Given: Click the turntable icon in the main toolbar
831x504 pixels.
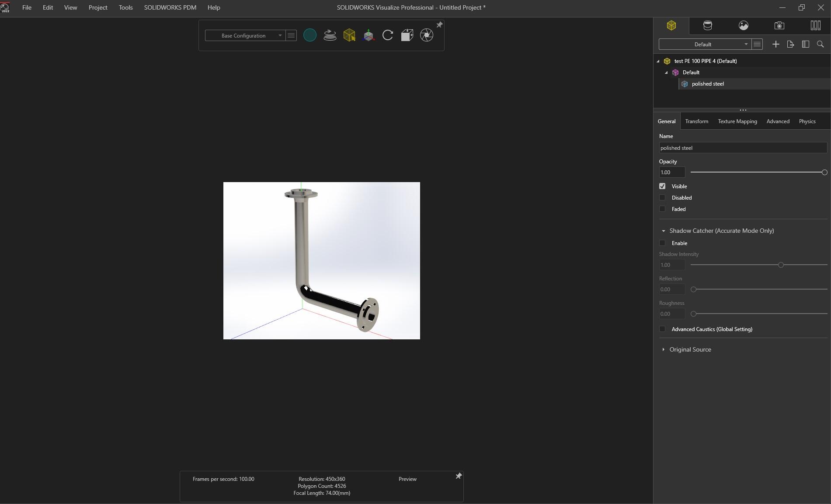Looking at the screenshot, I should click(x=330, y=35).
